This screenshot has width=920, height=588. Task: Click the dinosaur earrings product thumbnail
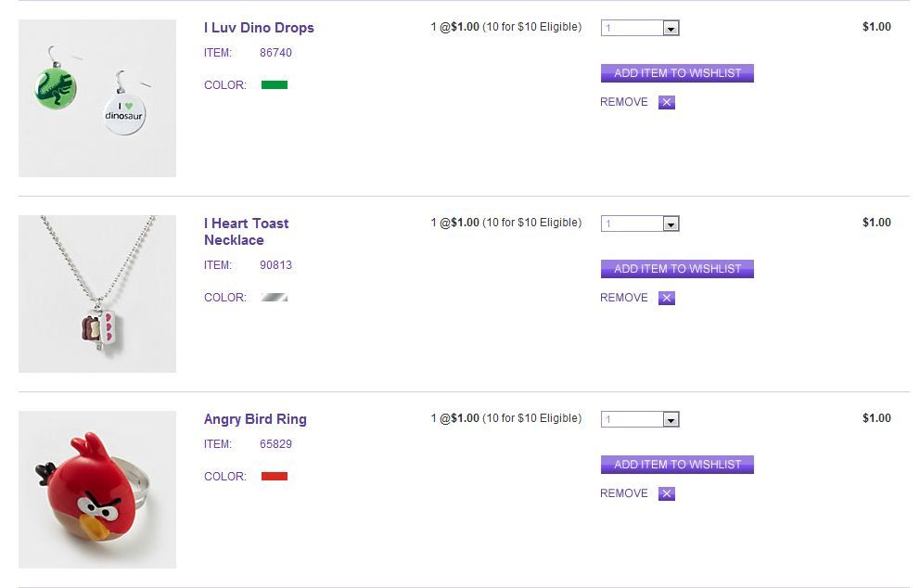pyautogui.click(x=97, y=98)
